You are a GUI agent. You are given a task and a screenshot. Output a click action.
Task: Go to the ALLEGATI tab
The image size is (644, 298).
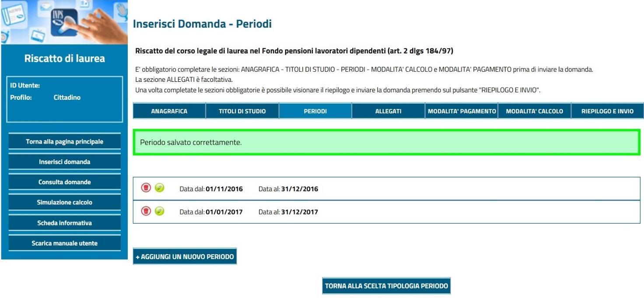coord(388,111)
